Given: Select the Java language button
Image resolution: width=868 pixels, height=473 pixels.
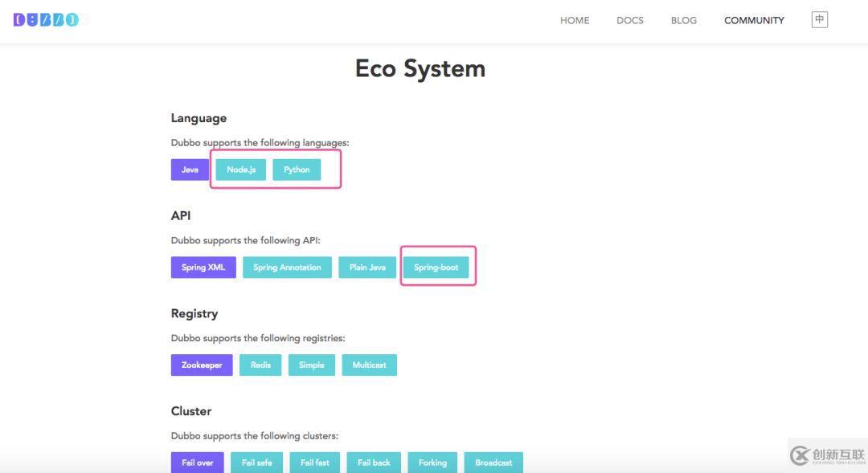Looking at the screenshot, I should pyautogui.click(x=190, y=169).
